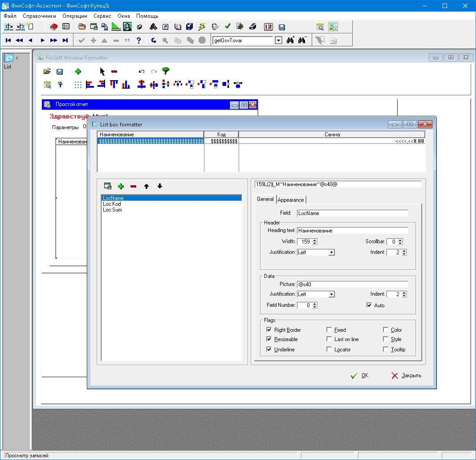Click the green plus add-column icon
Screen dimensions: 476x460
120,186
